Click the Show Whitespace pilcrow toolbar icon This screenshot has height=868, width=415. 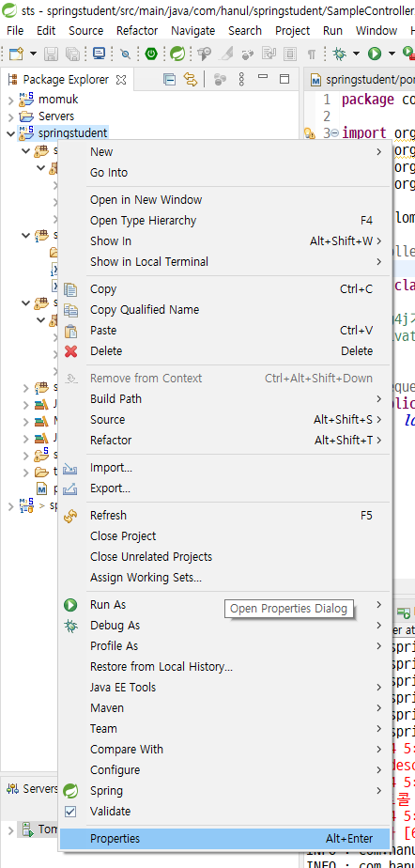pos(312,54)
